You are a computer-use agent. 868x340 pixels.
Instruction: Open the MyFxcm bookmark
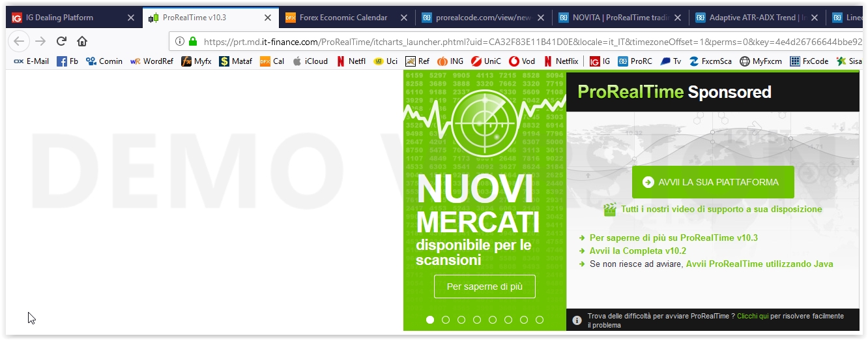coord(760,61)
